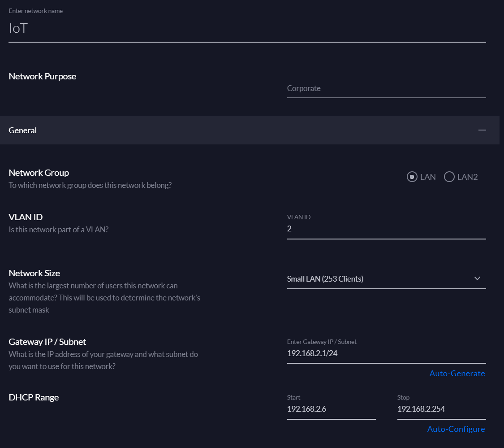The image size is (504, 448).
Task: Click the Gateway IP / Subnet heading
Action: point(47,342)
